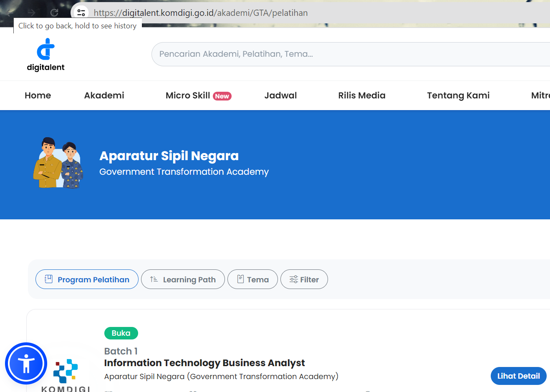This screenshot has width=550, height=392.
Task: Open the Jadwal page
Action: pyautogui.click(x=280, y=95)
